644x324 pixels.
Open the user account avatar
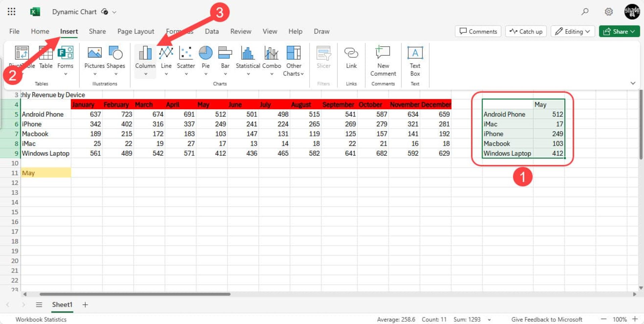[632, 12]
